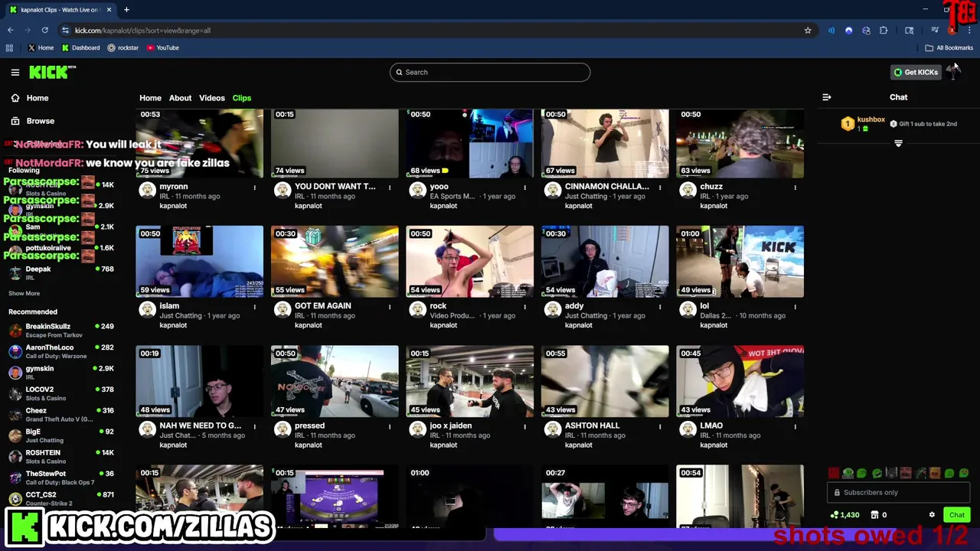The image size is (980, 551).
Task: Click the search box at the top
Action: (490, 72)
